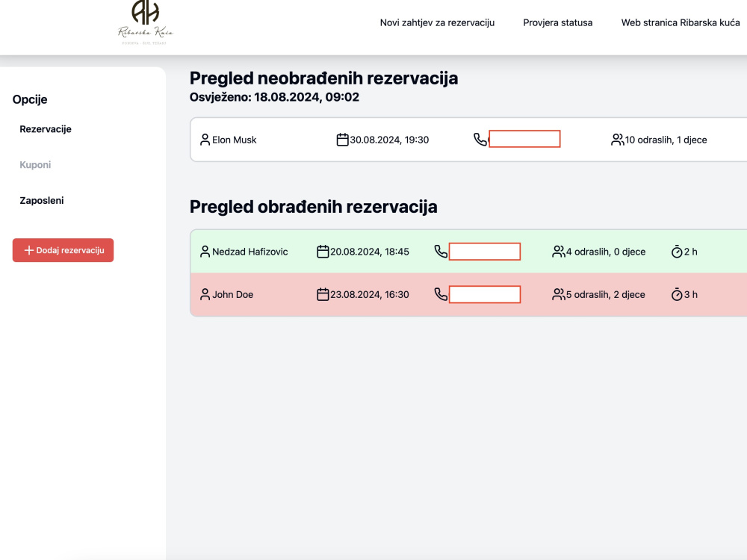
Task: Click the date 20.08.2024, 18:45
Action: [369, 252]
